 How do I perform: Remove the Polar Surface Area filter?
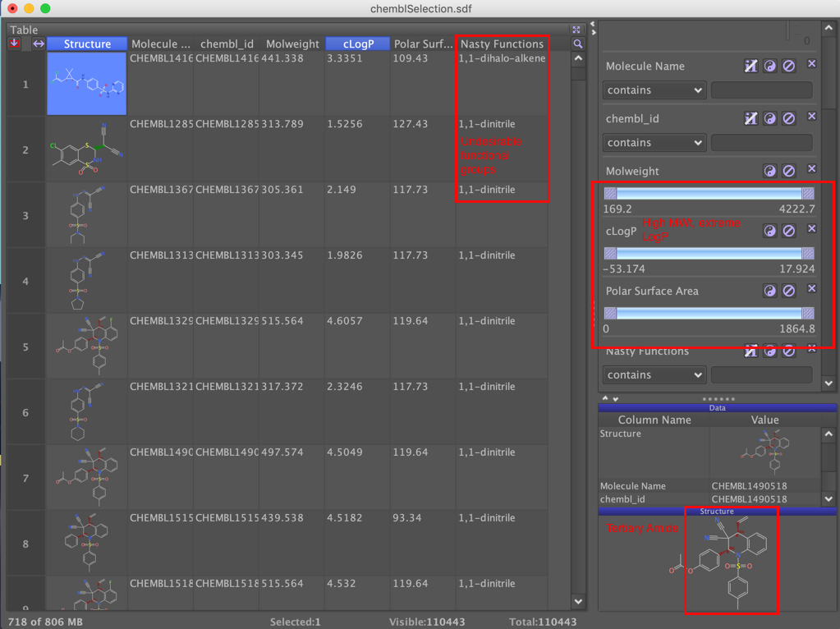(811, 289)
